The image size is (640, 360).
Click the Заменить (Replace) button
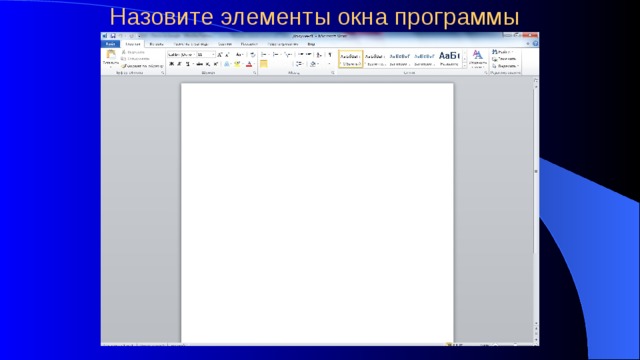point(504,59)
